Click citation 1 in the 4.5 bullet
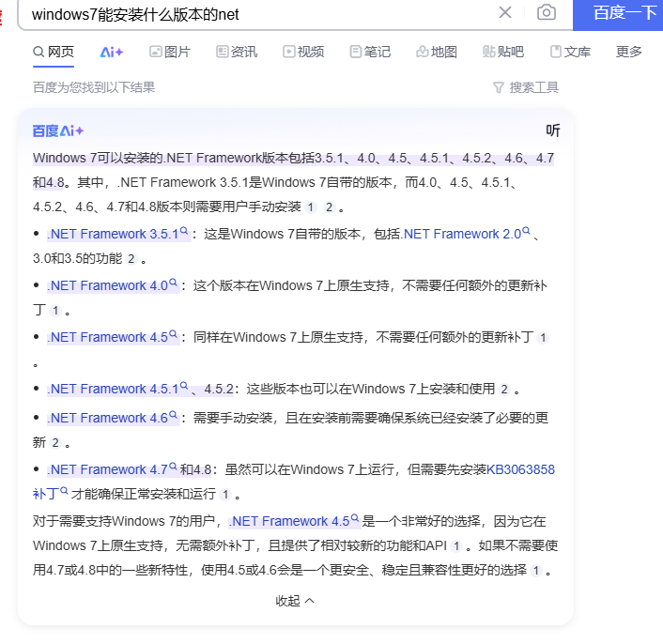 tap(543, 338)
